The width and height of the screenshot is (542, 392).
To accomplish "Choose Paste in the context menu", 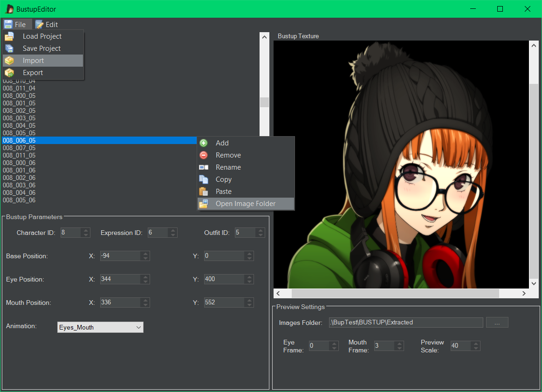I will pyautogui.click(x=246, y=192).
